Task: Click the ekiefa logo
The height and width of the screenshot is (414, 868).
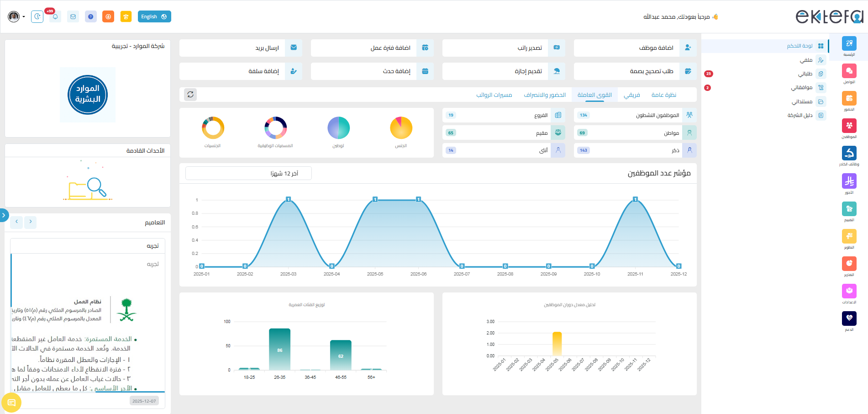Action: 829,16
